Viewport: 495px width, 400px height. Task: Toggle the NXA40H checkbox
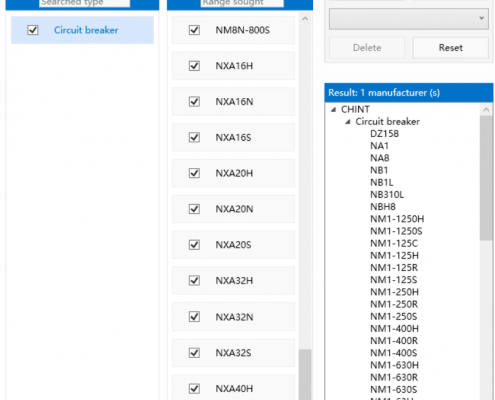coord(194,388)
